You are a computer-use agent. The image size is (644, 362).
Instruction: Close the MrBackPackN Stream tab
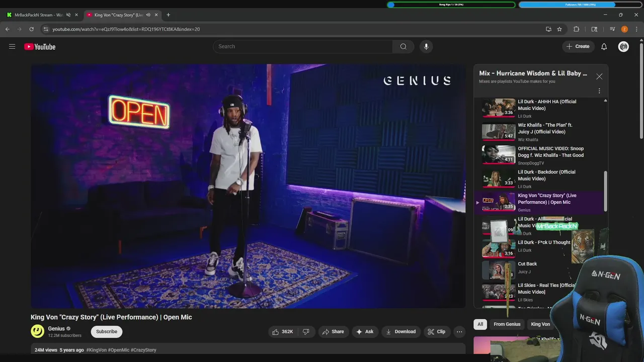pyautogui.click(x=76, y=15)
